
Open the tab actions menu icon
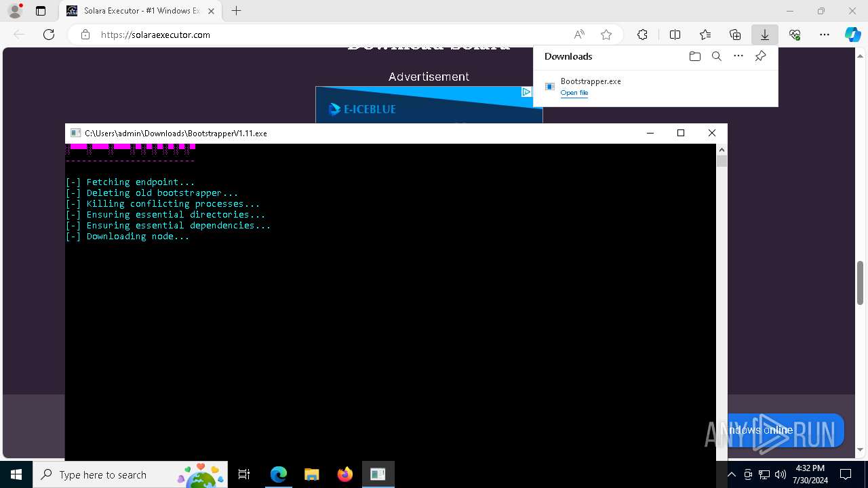(x=41, y=11)
